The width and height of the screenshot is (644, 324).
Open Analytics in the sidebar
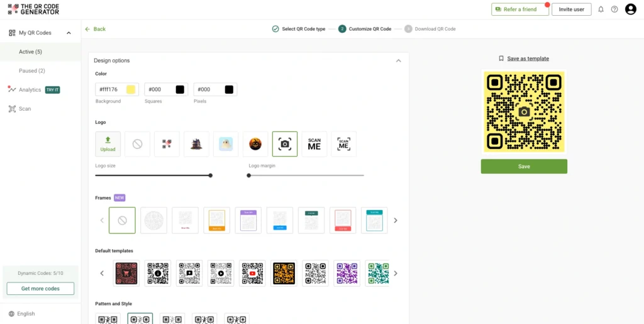pos(30,89)
